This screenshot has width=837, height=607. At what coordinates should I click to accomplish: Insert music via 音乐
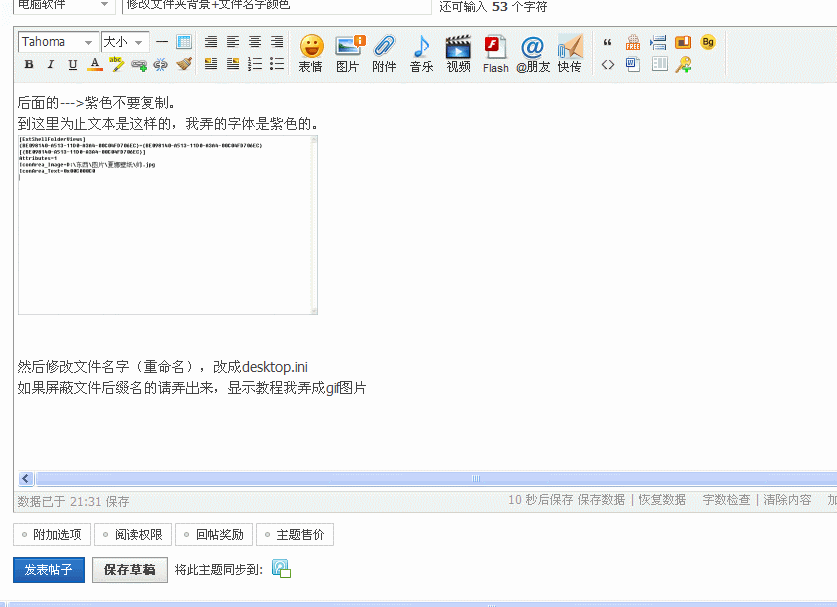point(421,53)
